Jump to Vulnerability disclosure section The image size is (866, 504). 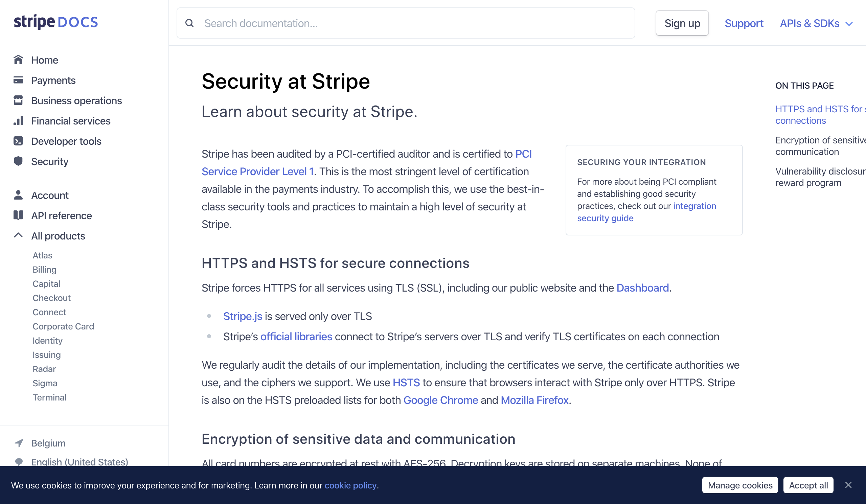821,177
